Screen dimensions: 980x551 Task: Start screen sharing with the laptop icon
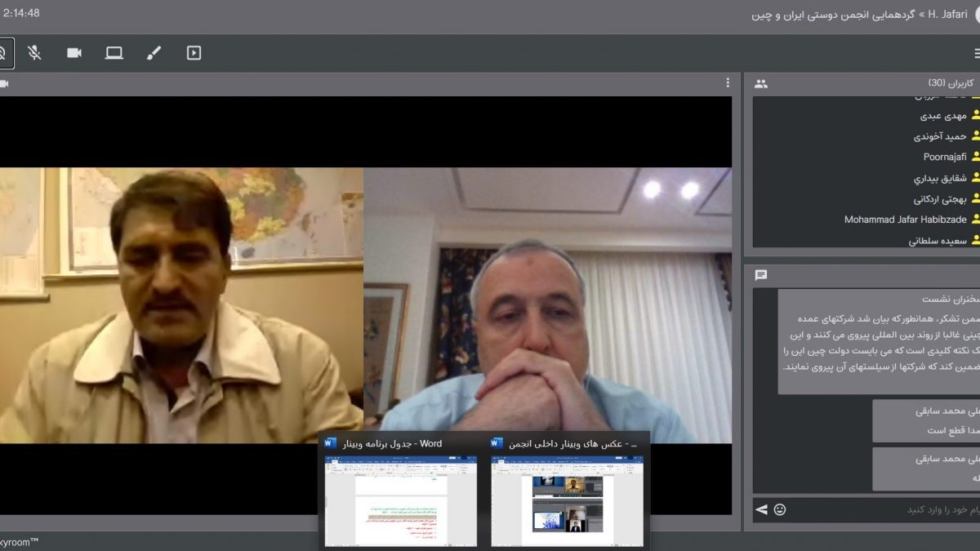pos(114,53)
